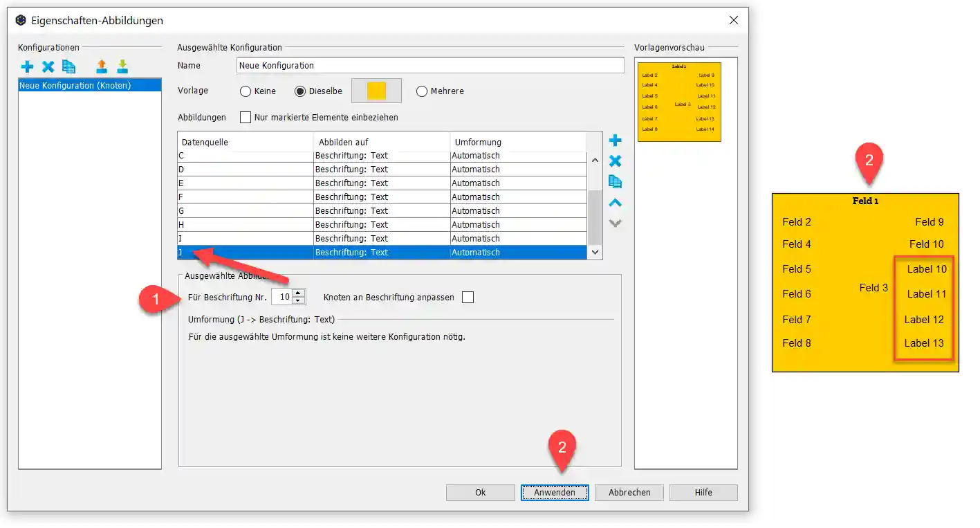Click the mappings table scrollbar thumb

(x=595, y=217)
